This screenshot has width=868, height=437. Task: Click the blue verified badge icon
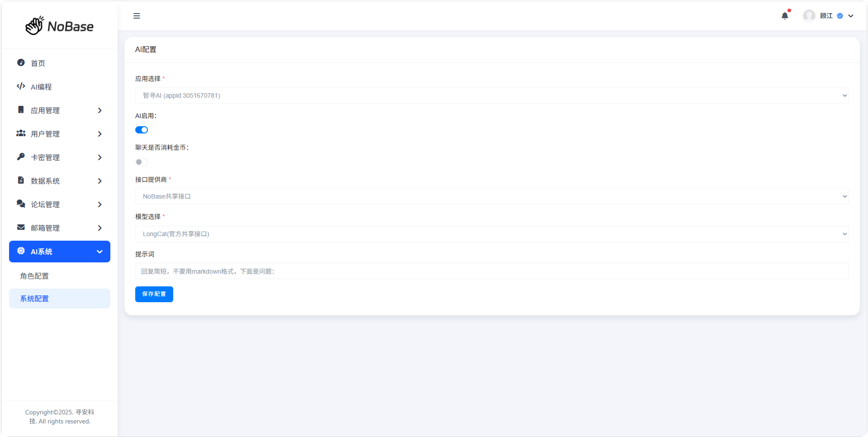click(840, 16)
